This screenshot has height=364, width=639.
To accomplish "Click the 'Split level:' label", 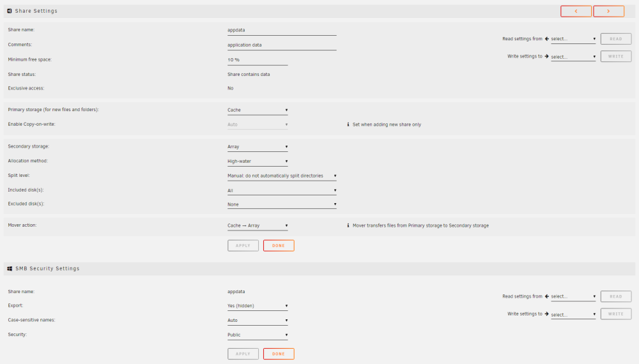I will (x=19, y=176).
